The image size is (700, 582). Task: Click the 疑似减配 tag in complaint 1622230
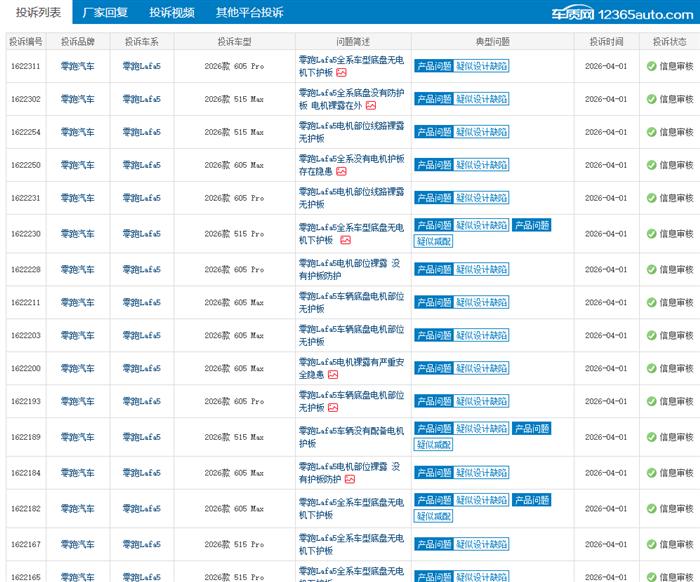pos(433,241)
